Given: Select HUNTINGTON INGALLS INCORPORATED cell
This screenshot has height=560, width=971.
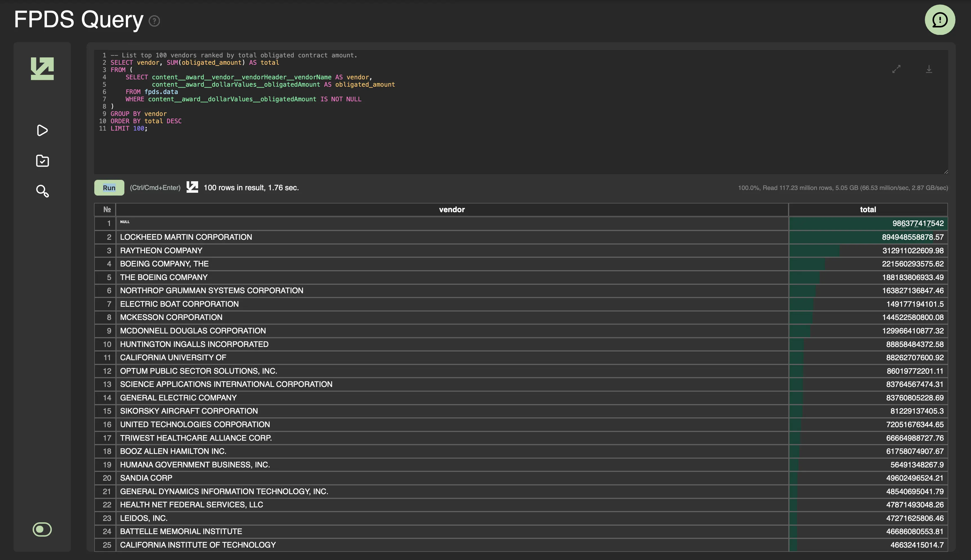Looking at the screenshot, I should coord(452,344).
